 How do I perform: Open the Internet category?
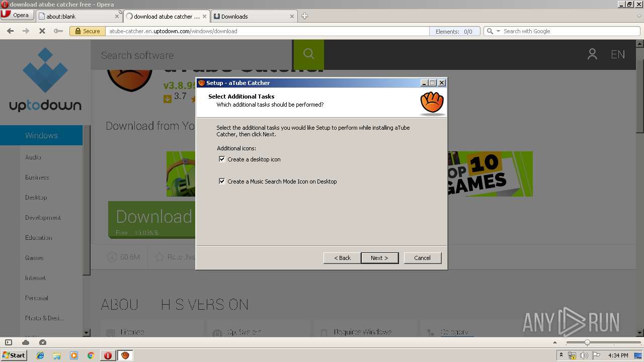coord(36,278)
